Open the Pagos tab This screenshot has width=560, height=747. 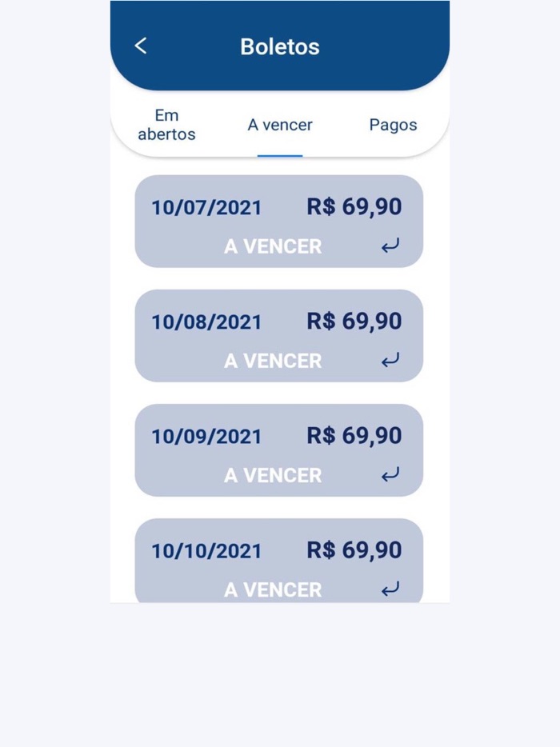[393, 125]
